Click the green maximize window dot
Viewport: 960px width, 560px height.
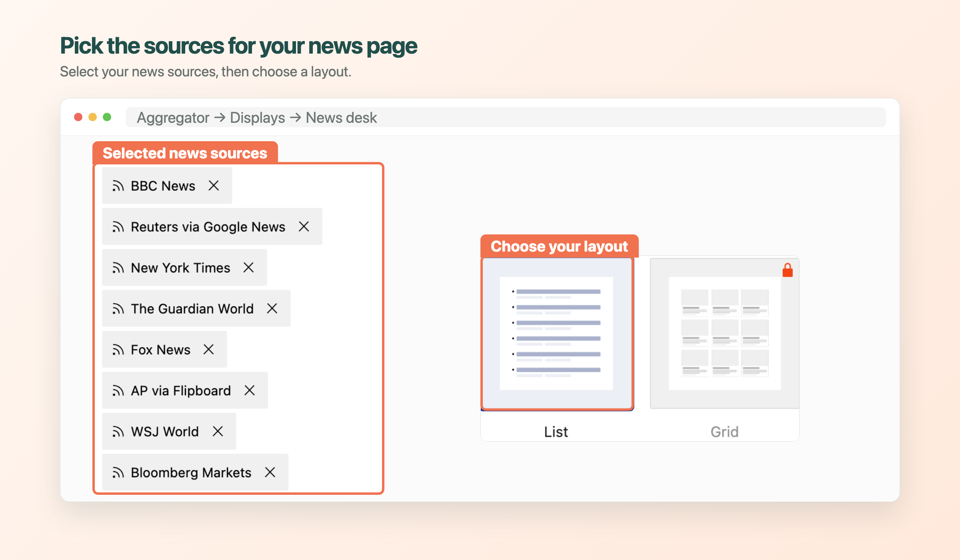coord(107,117)
